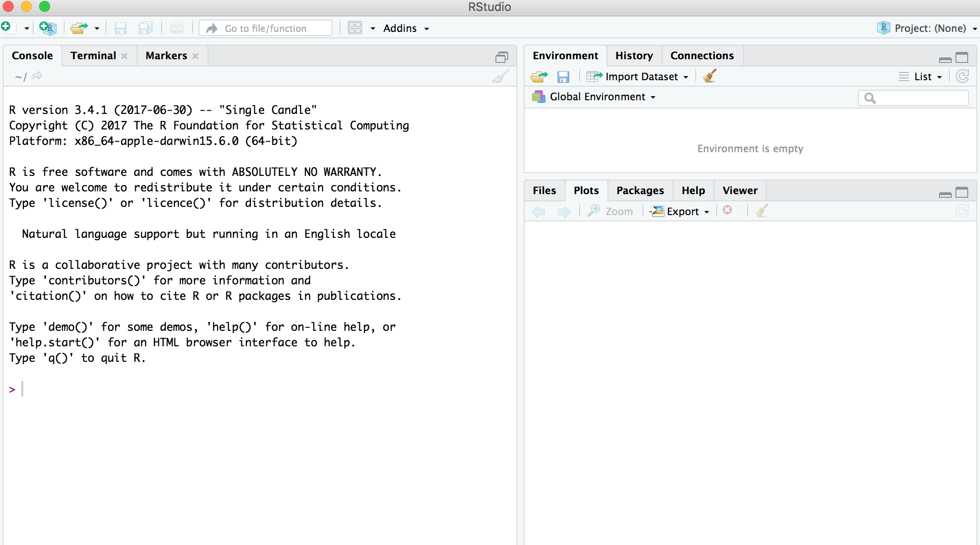The image size is (980, 545).
Task: Minimize the Plots pane
Action: click(945, 194)
